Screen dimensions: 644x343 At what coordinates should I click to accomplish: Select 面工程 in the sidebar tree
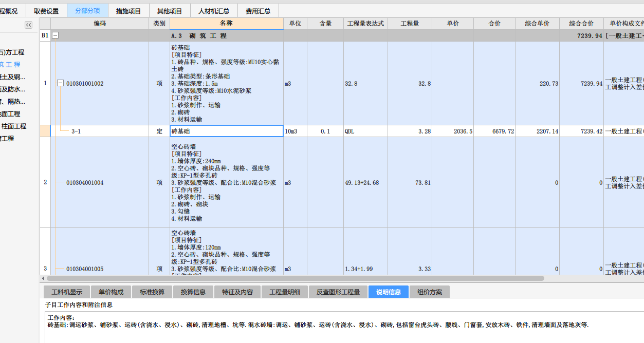pos(10,114)
